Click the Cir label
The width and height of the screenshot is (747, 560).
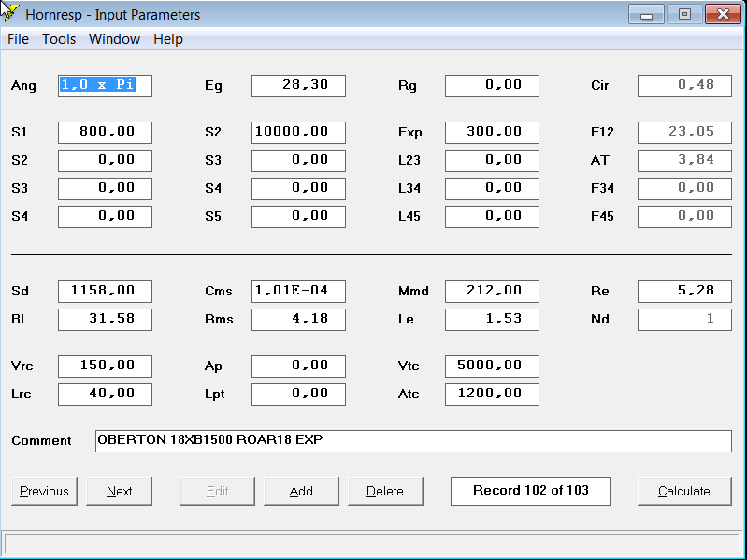[x=600, y=86]
